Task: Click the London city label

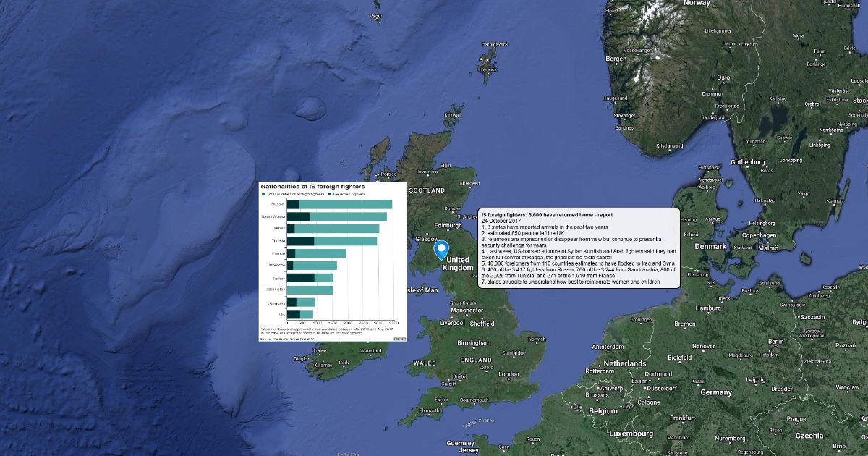Action: 509,374
